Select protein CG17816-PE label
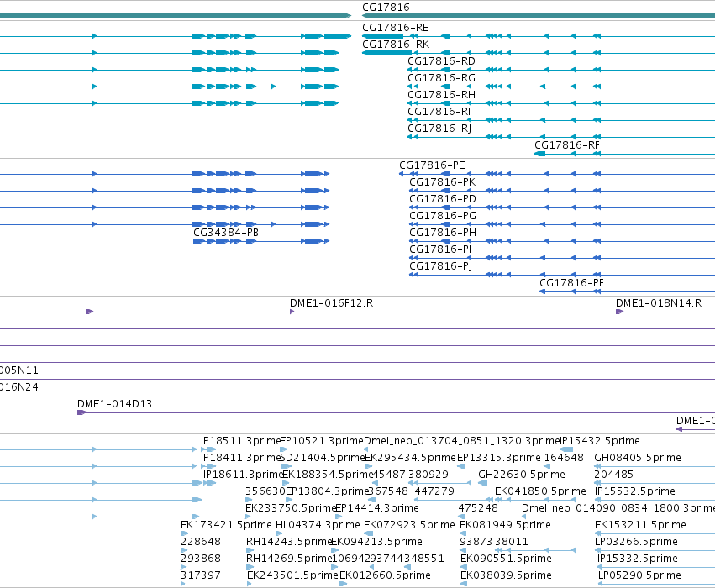Screen dimensions: 715x588 [432, 165]
